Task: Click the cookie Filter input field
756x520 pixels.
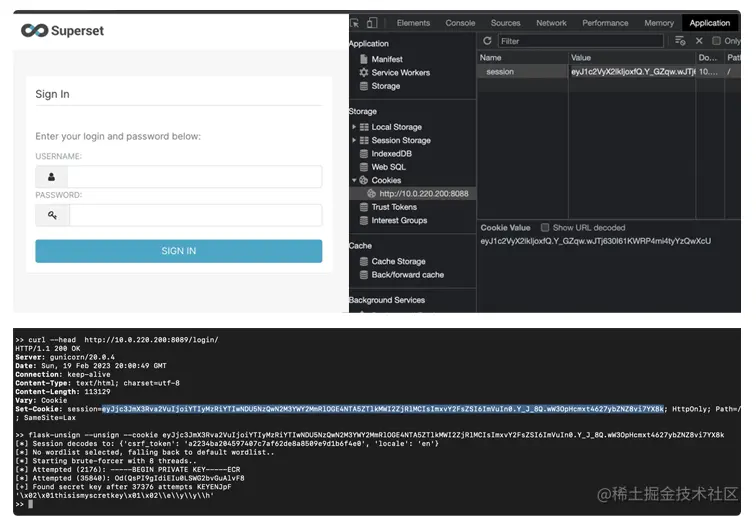Action: tap(580, 41)
